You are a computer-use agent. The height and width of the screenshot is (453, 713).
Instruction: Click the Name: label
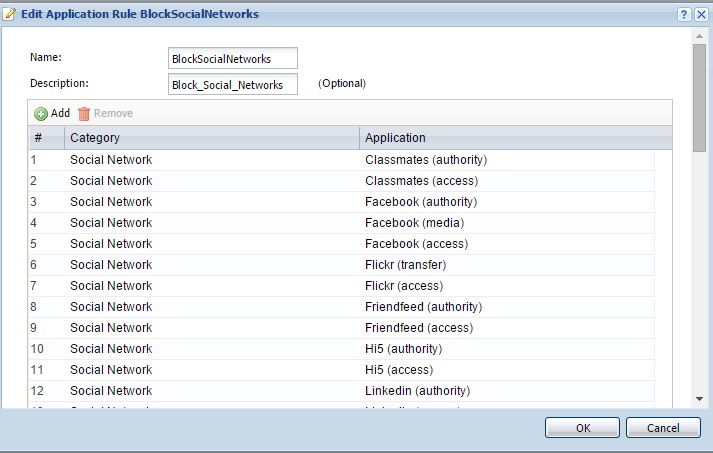(x=46, y=57)
